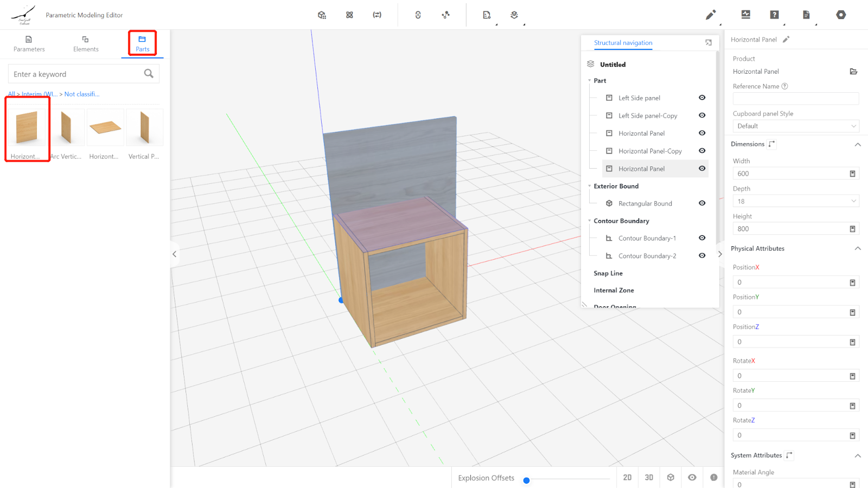
Task: Switch to 2D view
Action: point(627,477)
